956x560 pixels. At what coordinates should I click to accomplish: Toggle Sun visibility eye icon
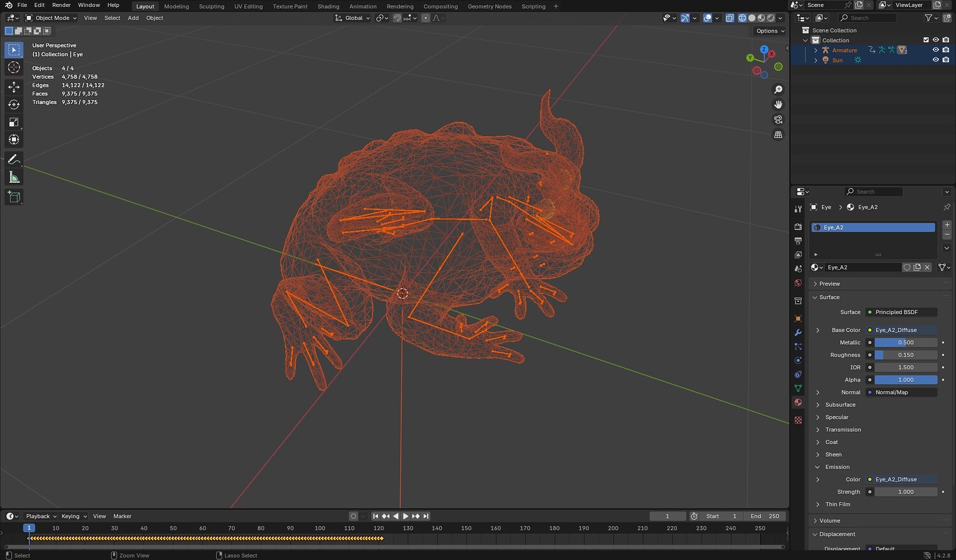tap(936, 60)
